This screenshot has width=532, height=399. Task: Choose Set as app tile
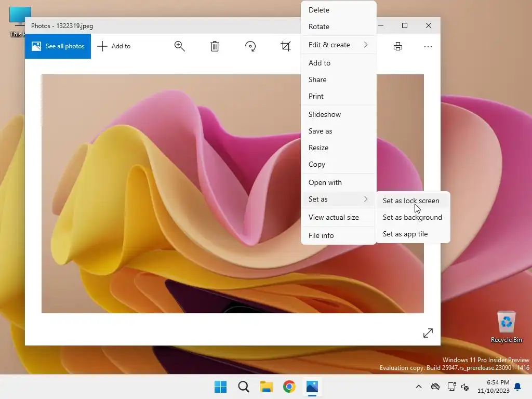point(413,234)
